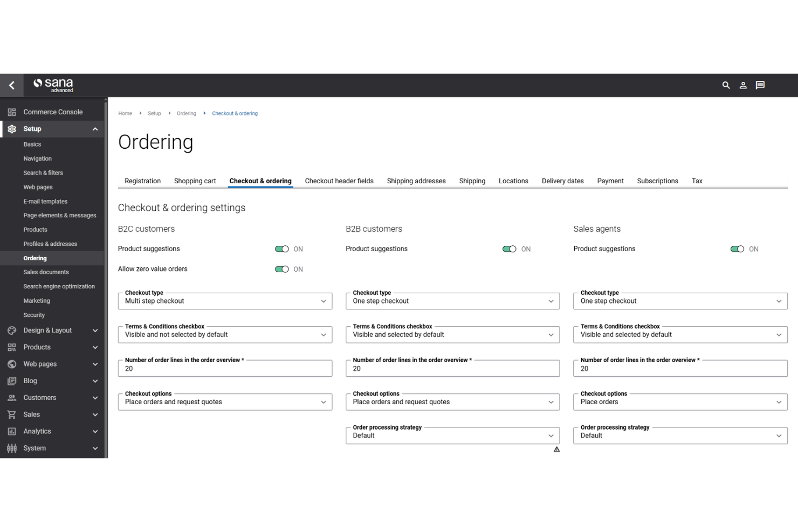
Task: Click the Home breadcrumb link
Action: (x=125, y=113)
